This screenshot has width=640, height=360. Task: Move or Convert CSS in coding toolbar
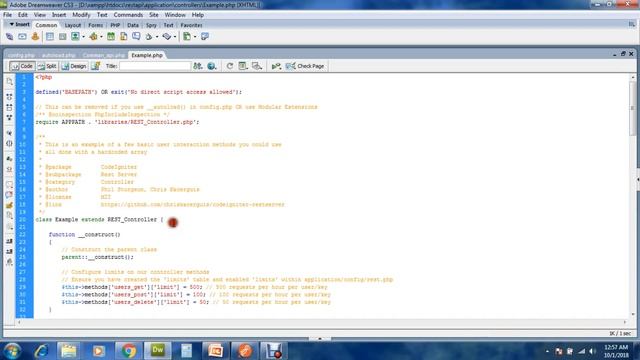(9, 227)
